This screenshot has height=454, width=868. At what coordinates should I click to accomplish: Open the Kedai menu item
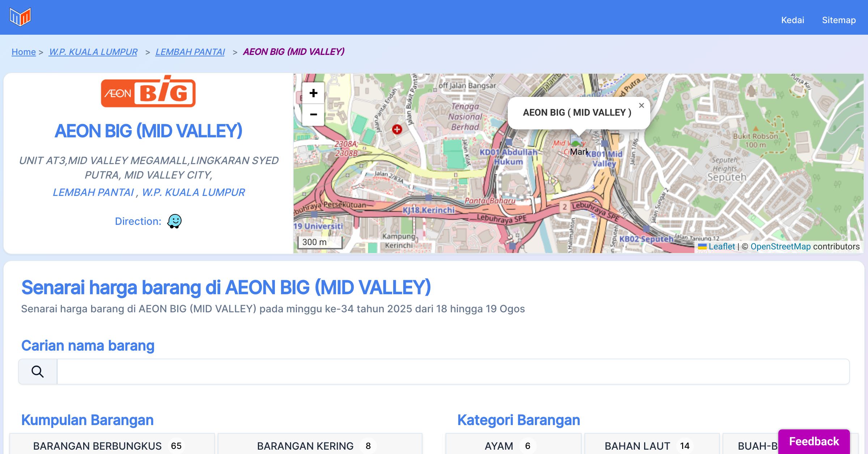(x=792, y=20)
